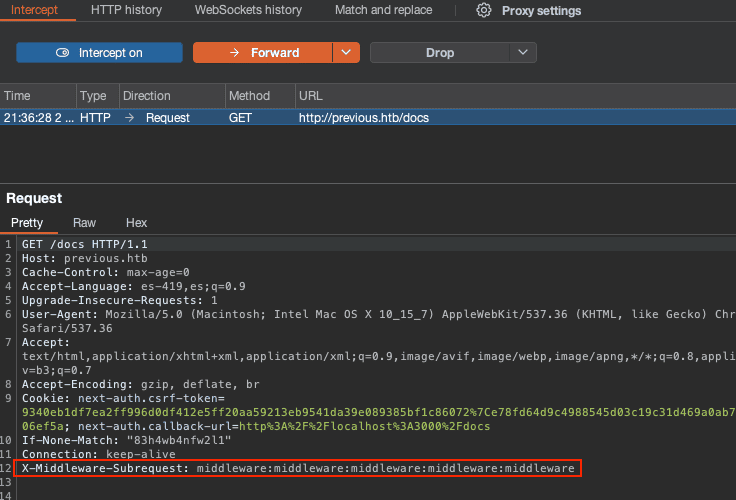
Task: Sort by the Method column header
Action: click(249, 96)
